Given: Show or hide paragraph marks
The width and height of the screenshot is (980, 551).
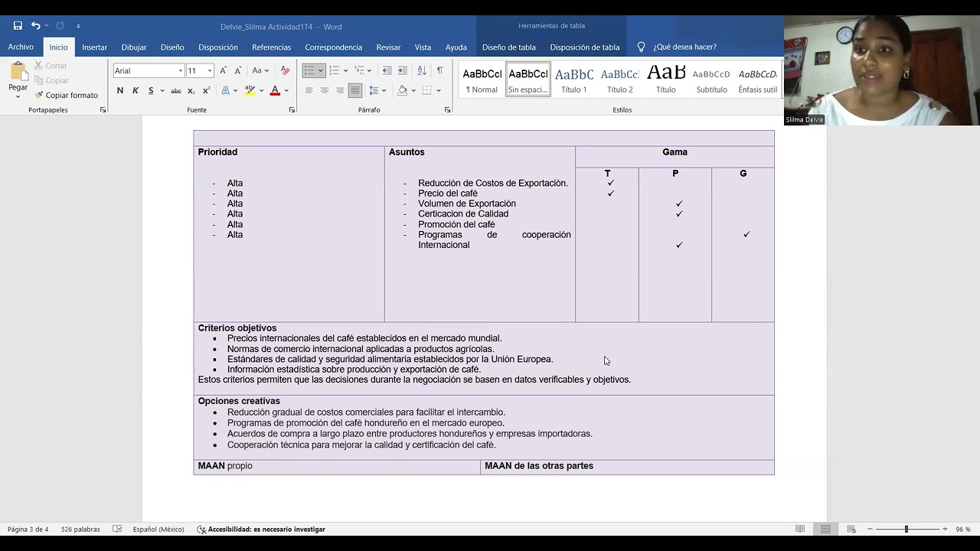Looking at the screenshot, I should click(x=439, y=70).
